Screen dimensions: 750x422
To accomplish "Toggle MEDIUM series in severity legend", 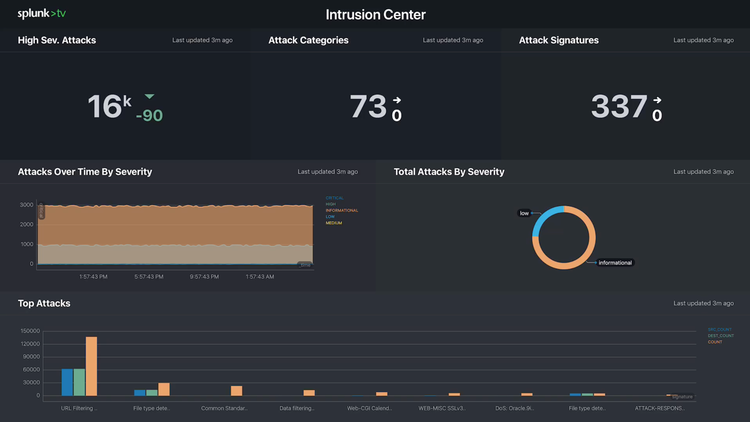I will 334,223.
